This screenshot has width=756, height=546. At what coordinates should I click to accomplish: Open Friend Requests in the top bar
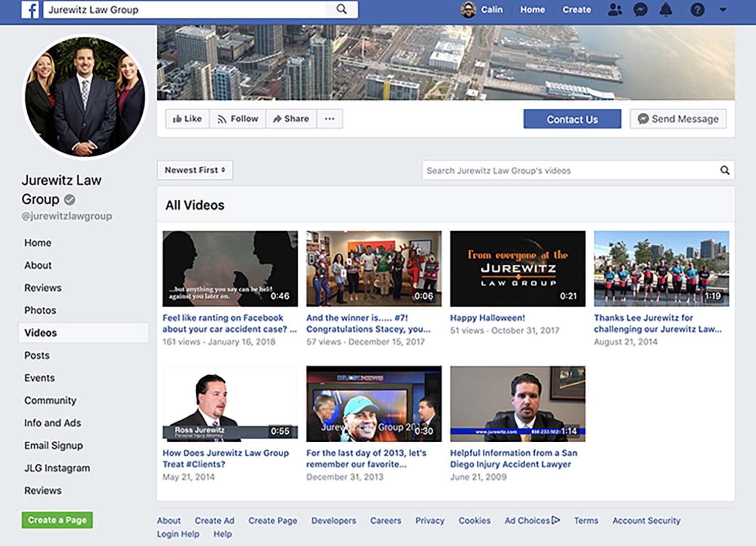[615, 10]
